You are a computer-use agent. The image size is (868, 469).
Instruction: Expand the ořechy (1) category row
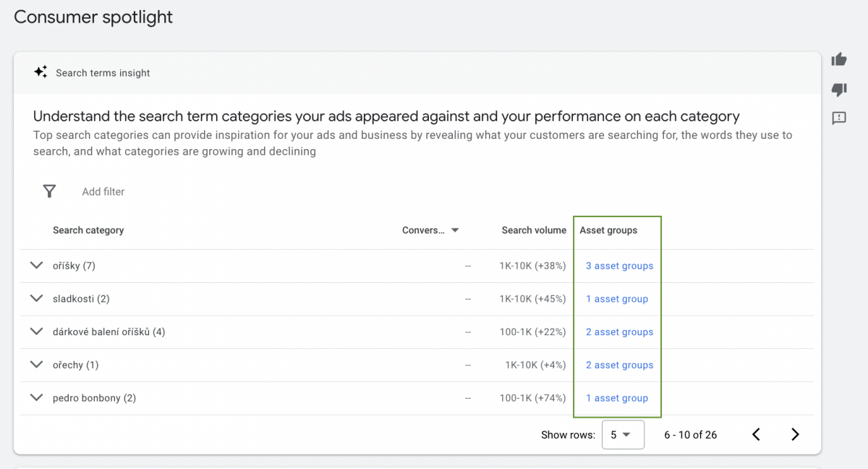click(37, 365)
